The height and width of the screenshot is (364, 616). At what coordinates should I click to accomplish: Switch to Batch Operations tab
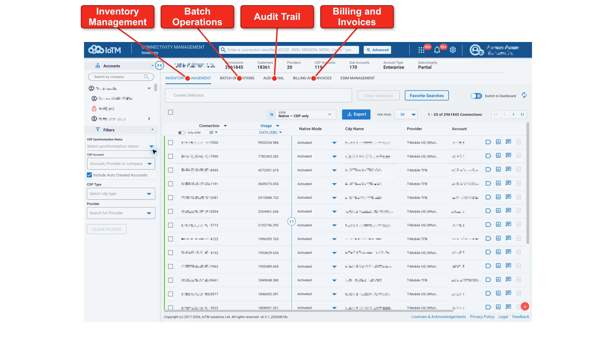(237, 78)
